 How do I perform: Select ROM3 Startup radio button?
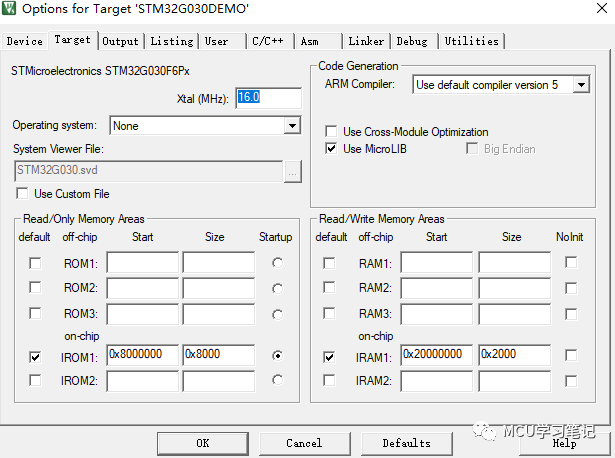pyautogui.click(x=277, y=314)
